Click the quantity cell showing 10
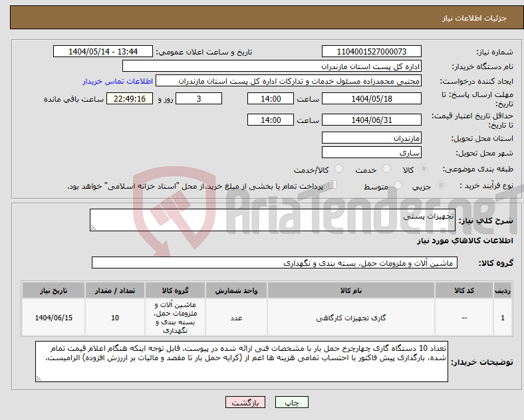Viewport: 524px width, 420px height. 115,318
